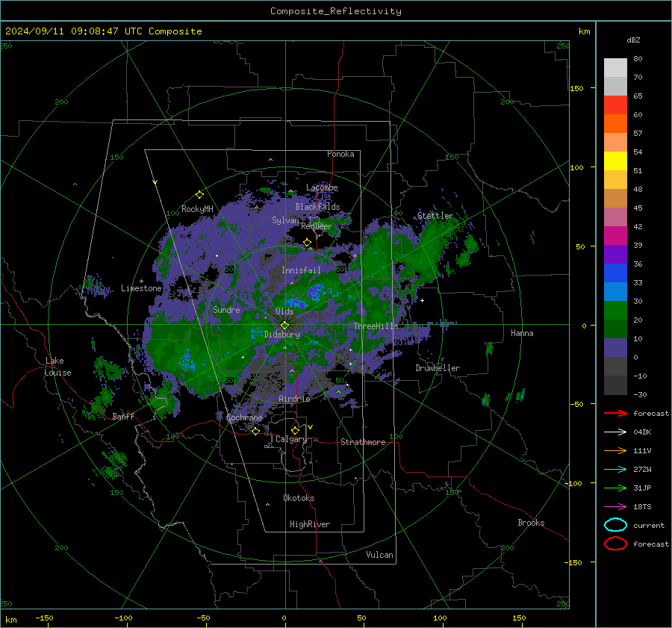Image resolution: width=672 pixels, height=628 pixels.
Task: Click the Blackfalds label
Action: tap(317, 207)
